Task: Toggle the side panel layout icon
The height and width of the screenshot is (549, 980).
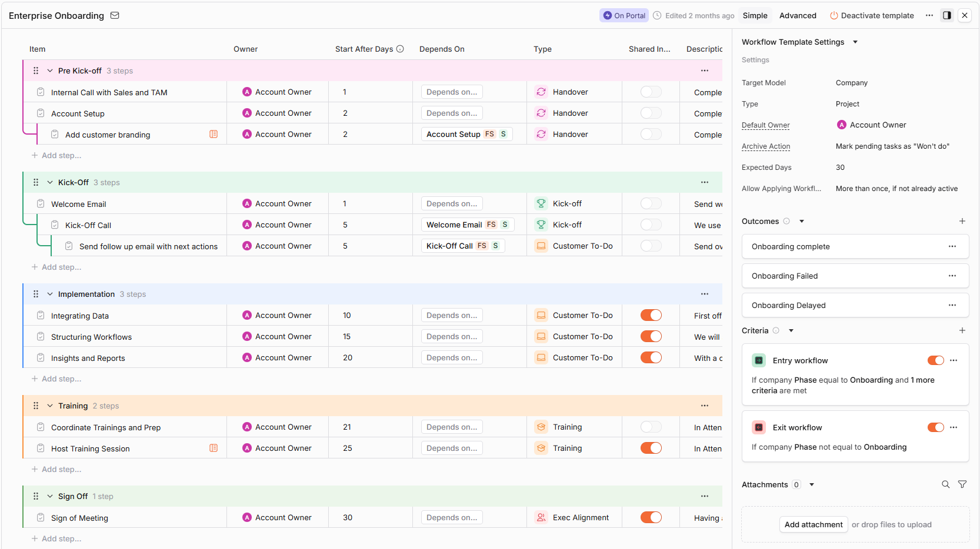Action: pos(947,15)
